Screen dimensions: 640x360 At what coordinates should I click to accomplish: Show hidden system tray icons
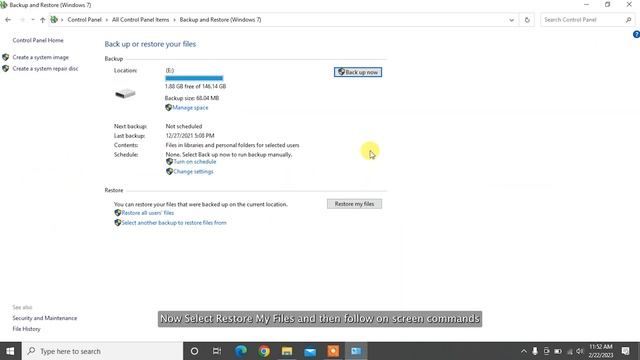(x=524, y=351)
